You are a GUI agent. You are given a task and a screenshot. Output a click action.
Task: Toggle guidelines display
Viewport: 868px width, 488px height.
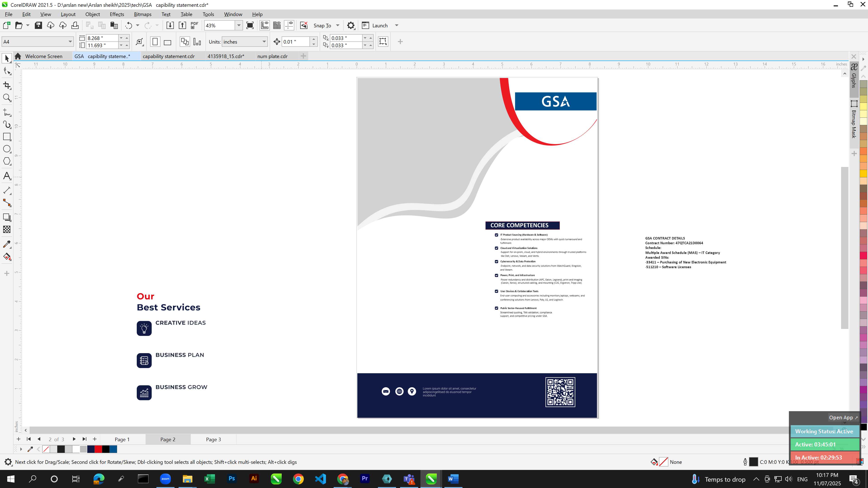click(x=289, y=26)
